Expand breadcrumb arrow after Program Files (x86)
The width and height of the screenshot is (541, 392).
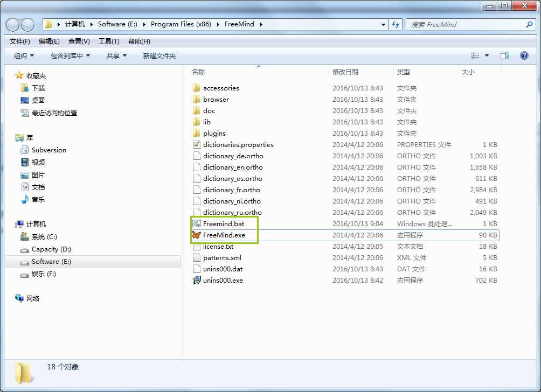(x=218, y=24)
